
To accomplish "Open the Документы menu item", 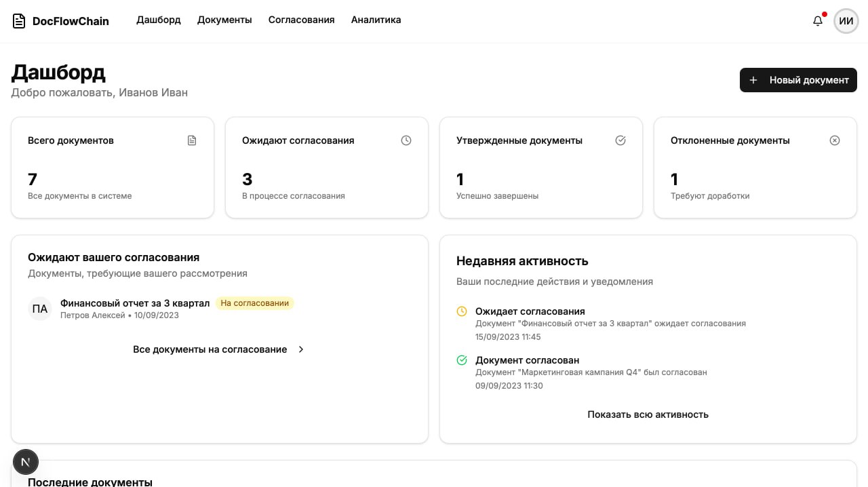I will tap(224, 20).
